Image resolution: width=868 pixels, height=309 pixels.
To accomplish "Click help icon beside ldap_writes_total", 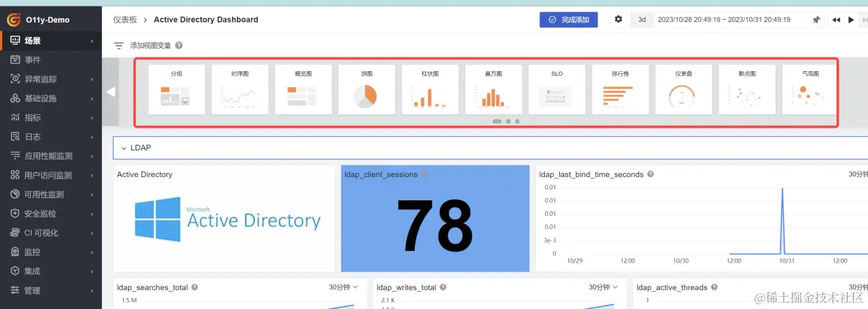I will point(444,287).
